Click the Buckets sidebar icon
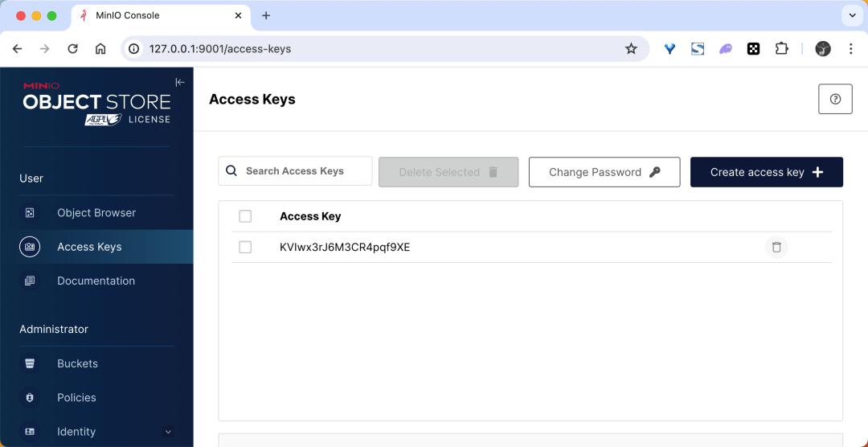Image resolution: width=868 pixels, height=447 pixels. (x=30, y=363)
